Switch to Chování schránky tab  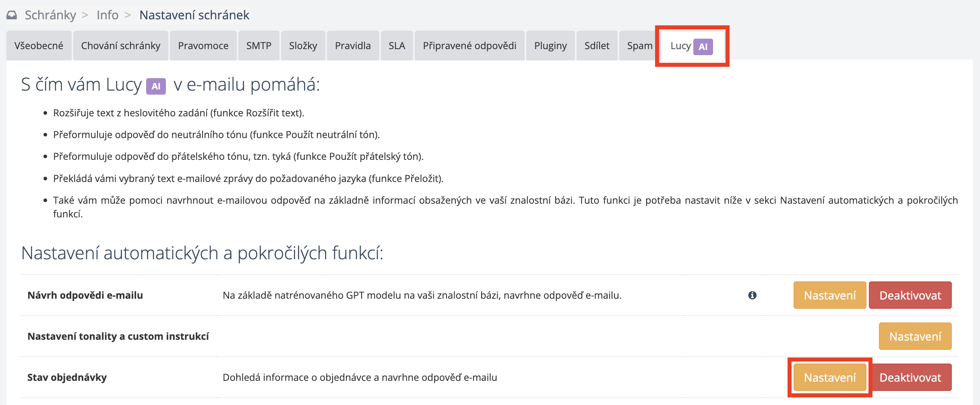(x=120, y=46)
